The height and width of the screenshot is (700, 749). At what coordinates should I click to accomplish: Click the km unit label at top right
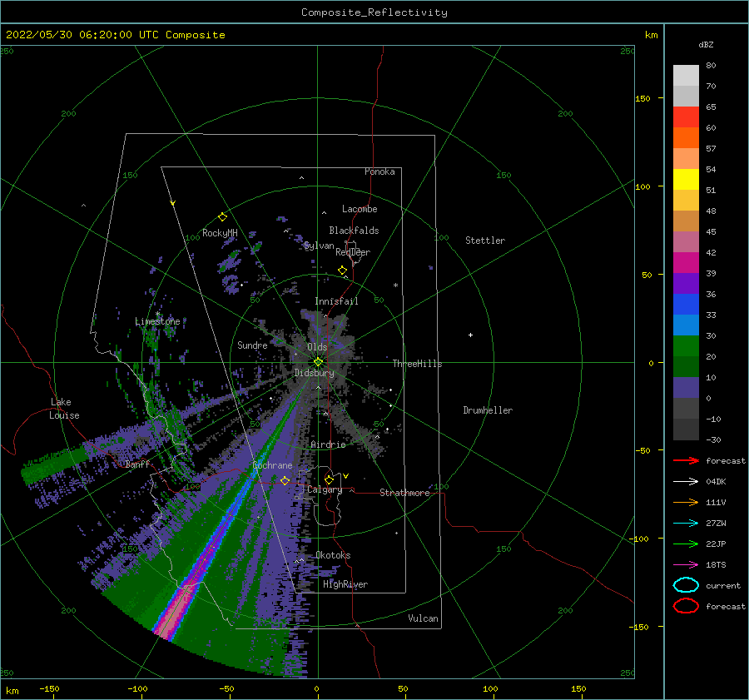pyautogui.click(x=651, y=35)
